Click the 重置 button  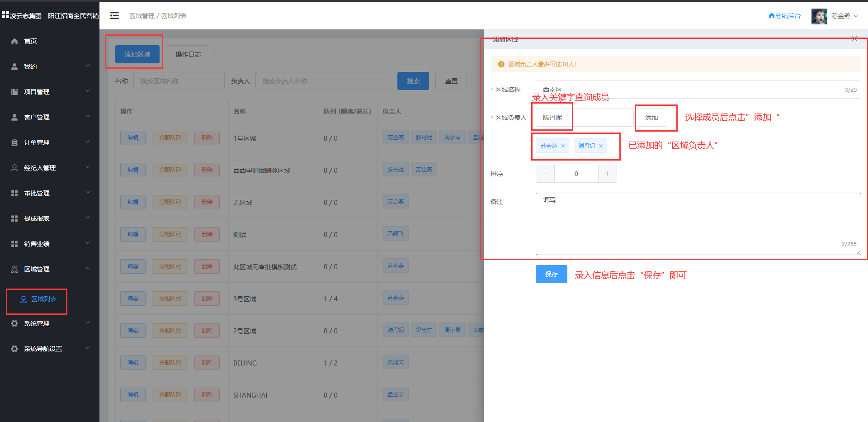[451, 81]
